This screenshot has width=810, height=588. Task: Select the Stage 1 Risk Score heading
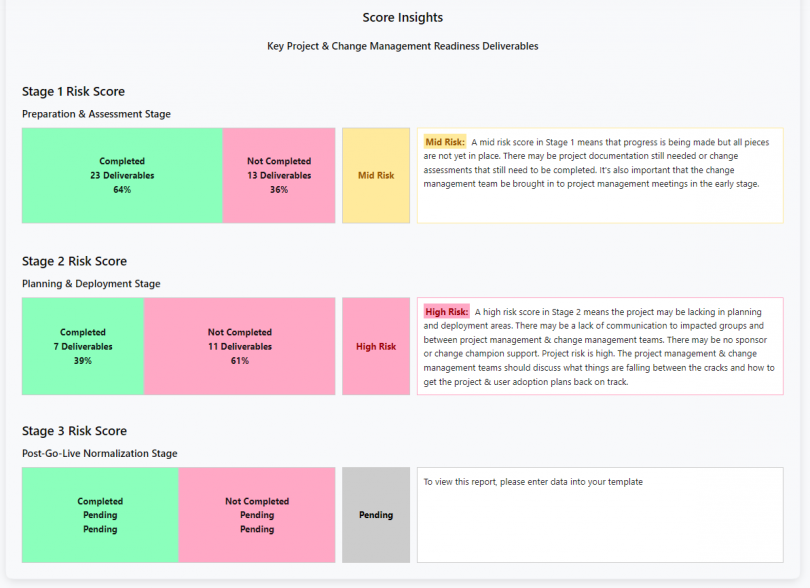click(73, 92)
